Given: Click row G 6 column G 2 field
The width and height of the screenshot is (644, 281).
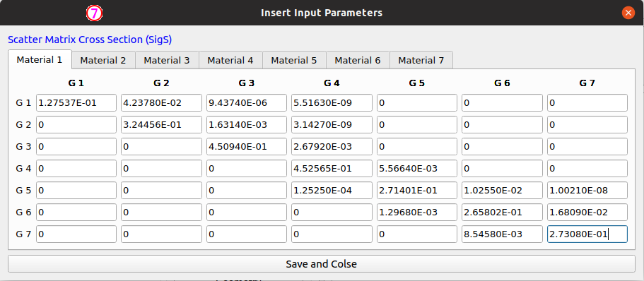Looking at the screenshot, I should (x=161, y=212).
